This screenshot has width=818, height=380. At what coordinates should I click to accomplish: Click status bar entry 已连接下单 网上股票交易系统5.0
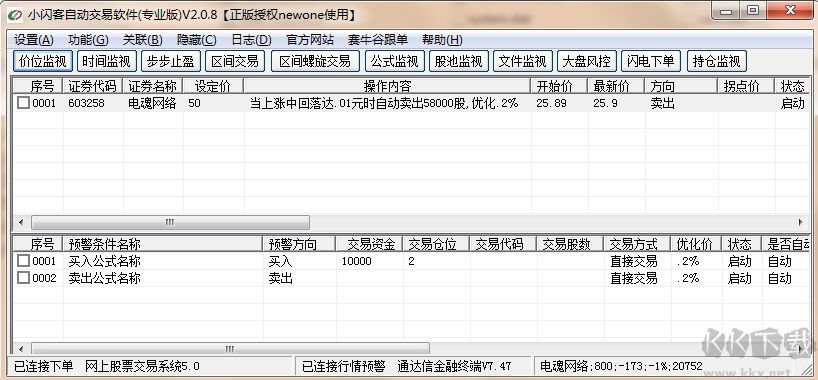click(107, 366)
